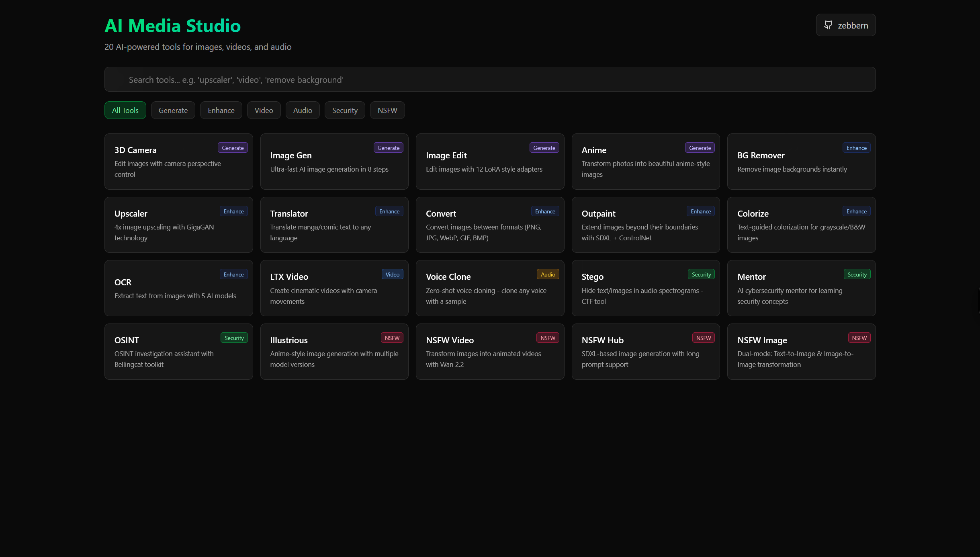Image resolution: width=980 pixels, height=557 pixels.
Task: Open the 3D Camera tool card
Action: pyautogui.click(x=178, y=162)
